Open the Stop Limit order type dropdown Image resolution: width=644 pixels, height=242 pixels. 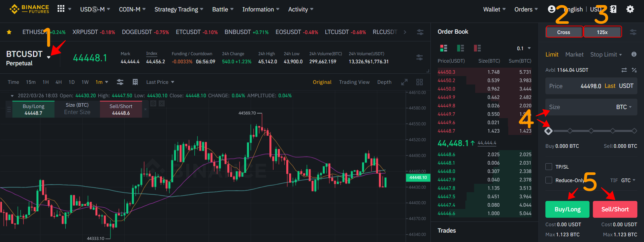(606, 55)
